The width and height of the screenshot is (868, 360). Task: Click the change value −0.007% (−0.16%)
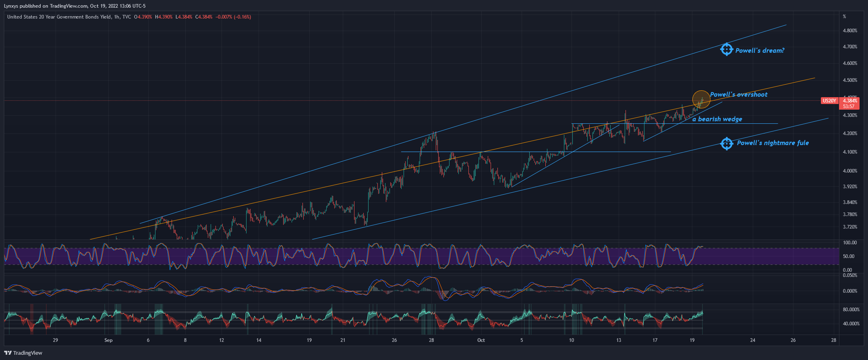[x=233, y=17]
